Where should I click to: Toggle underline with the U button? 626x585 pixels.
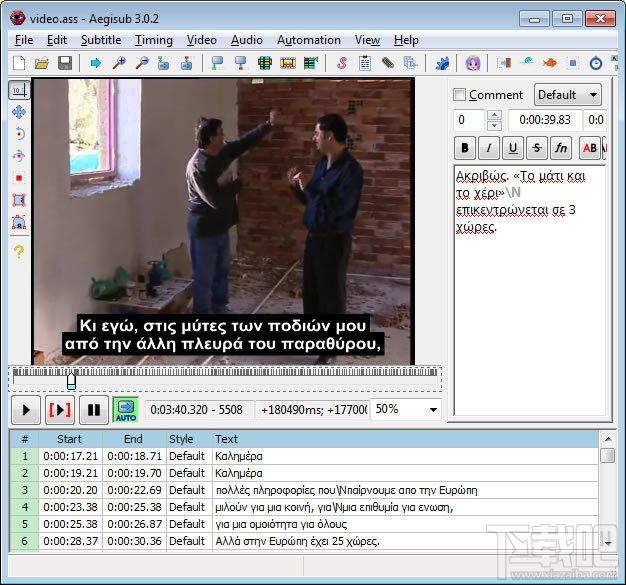[513, 148]
